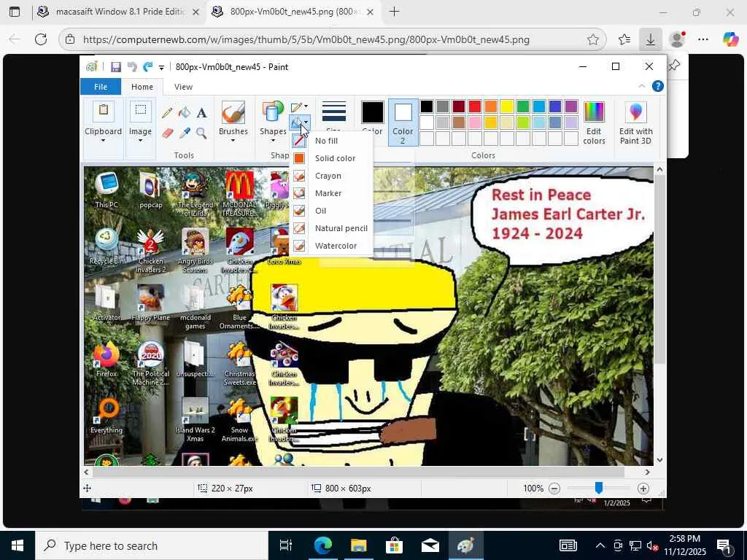Select the Color 2 button

[403, 122]
